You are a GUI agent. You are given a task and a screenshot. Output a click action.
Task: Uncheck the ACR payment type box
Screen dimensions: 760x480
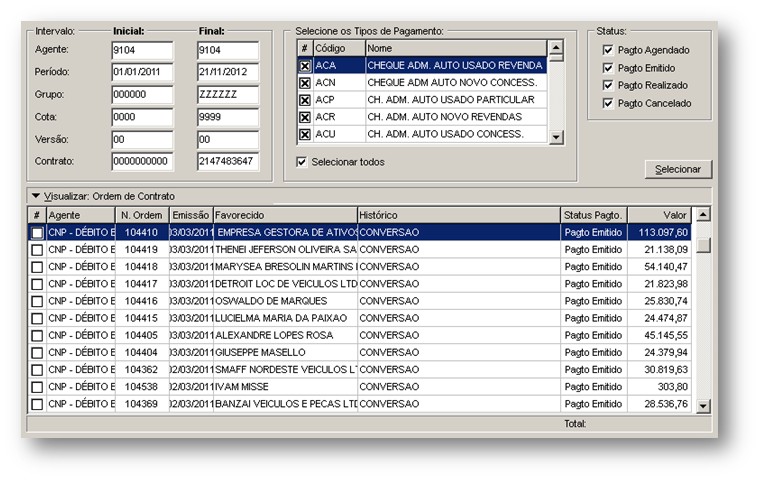[305, 117]
